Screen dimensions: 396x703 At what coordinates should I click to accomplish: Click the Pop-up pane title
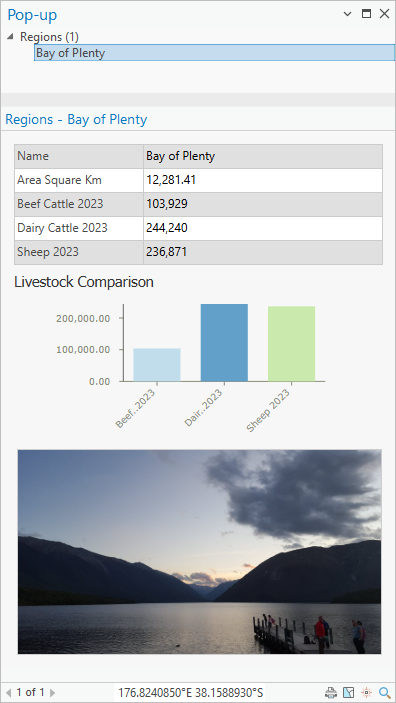point(32,15)
